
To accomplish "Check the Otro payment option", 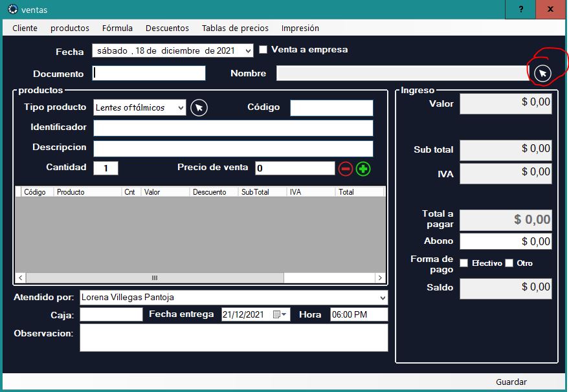I will (509, 263).
